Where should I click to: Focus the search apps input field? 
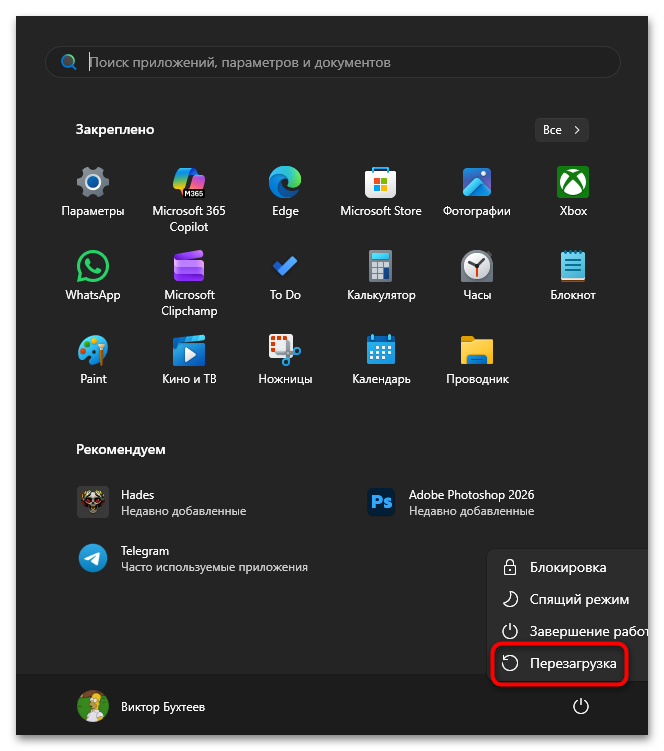[333, 62]
